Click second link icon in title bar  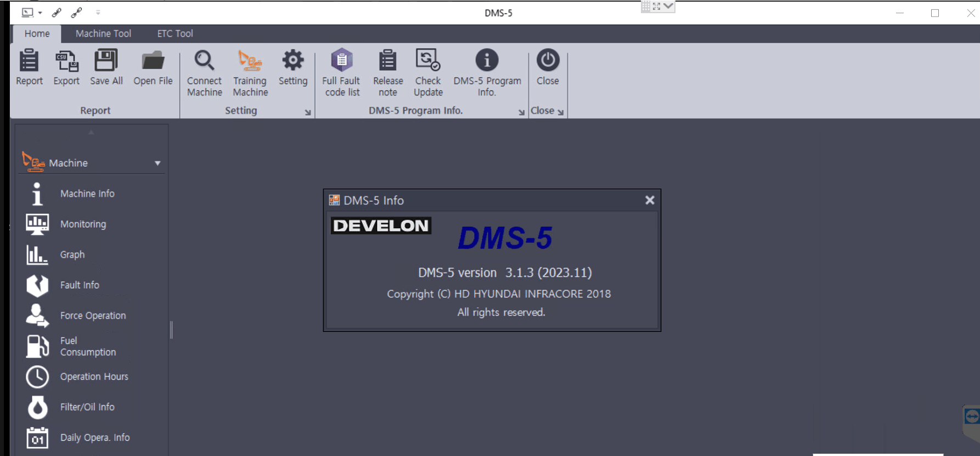click(x=76, y=13)
